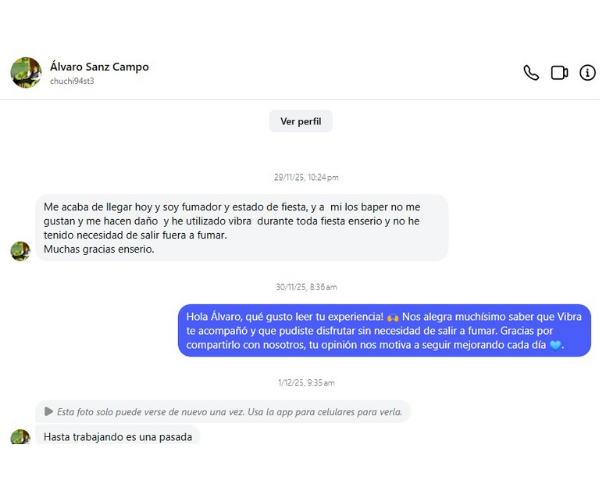The height and width of the screenshot is (500, 600).
Task: Start an audio call with Álvaro
Action: [531, 73]
